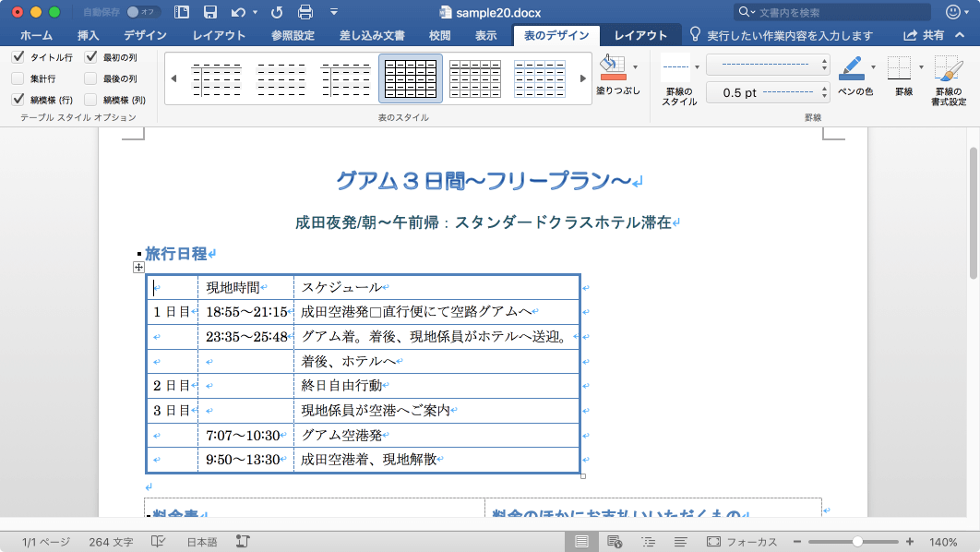Enable the 縞模様 (列) checkbox
This screenshot has height=552, width=980.
[90, 100]
